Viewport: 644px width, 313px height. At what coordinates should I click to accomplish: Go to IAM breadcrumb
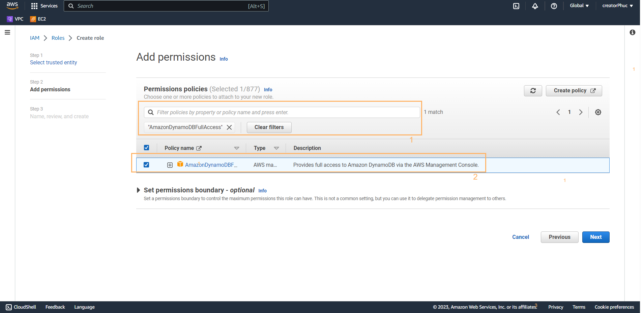[35, 38]
